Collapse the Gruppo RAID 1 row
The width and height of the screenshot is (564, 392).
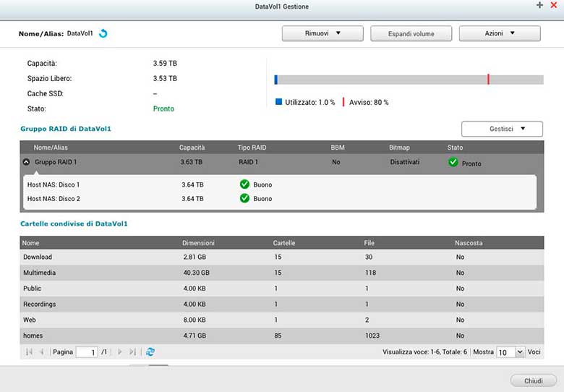tap(27, 163)
